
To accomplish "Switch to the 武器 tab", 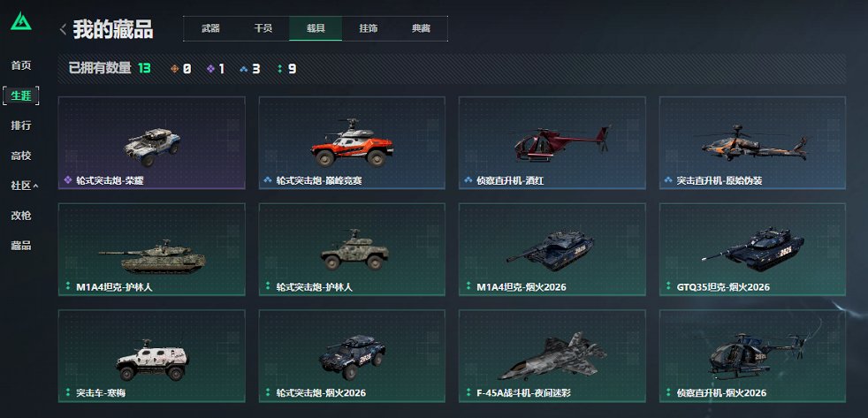I will pos(210,28).
